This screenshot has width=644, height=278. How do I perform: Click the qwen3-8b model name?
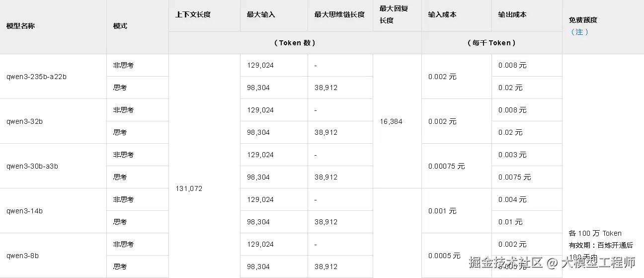coord(22,256)
